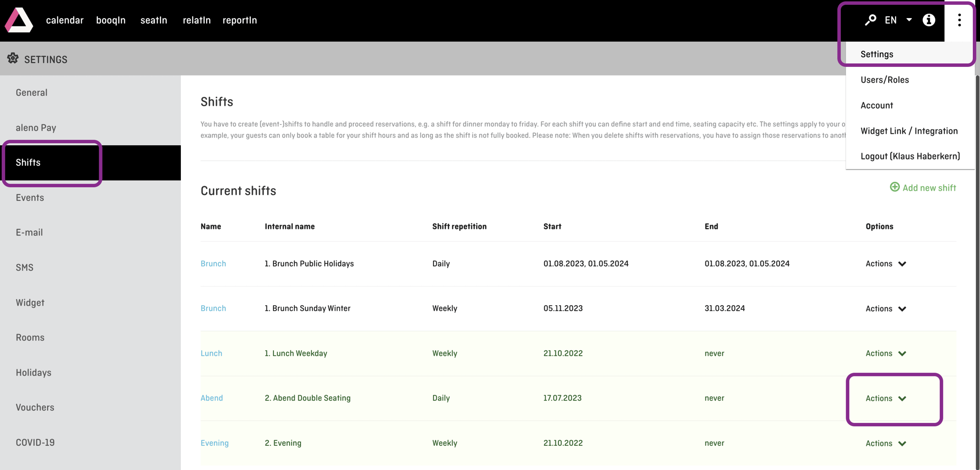Expand Actions for the Evening shift
Screen dimensions: 980x470
[886, 443]
